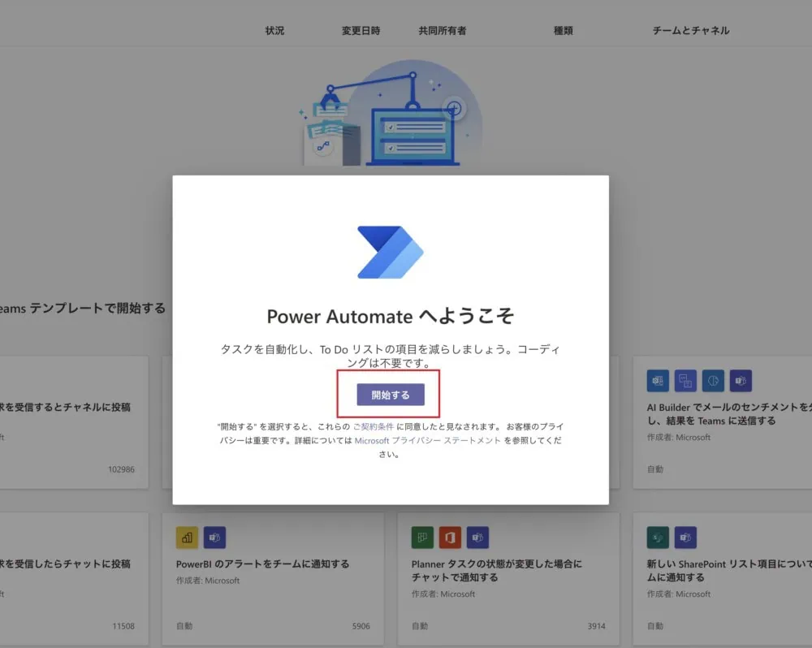Select the SharePoint icon on the list item card
Viewport: 812px width, 648px height.
pos(657,538)
